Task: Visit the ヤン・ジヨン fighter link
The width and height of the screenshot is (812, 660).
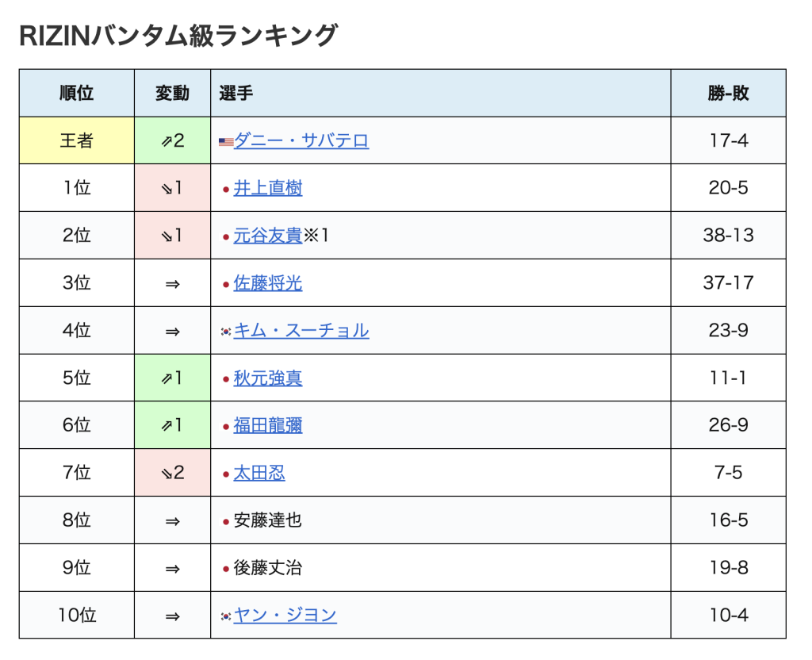Action: tap(285, 616)
